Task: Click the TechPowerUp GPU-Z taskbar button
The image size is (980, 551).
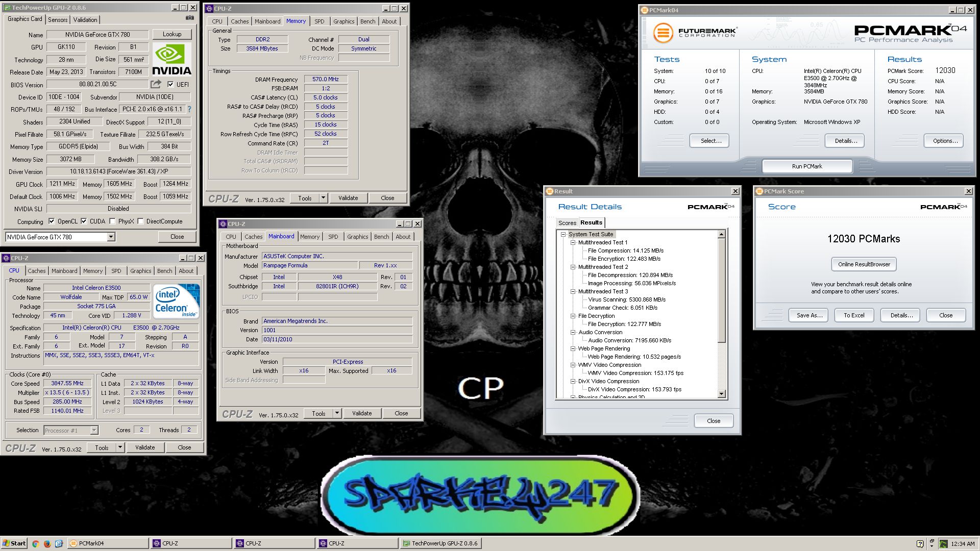Action: click(440, 543)
